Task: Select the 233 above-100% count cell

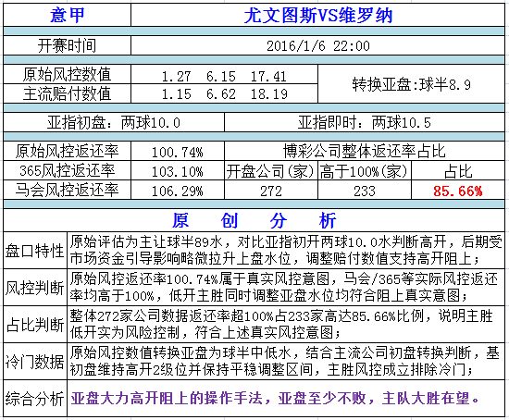Action: [365, 190]
